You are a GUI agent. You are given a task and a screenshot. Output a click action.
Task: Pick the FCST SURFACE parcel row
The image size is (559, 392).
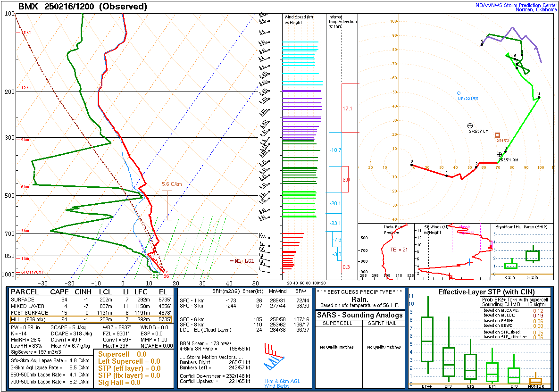[x=92, y=313]
